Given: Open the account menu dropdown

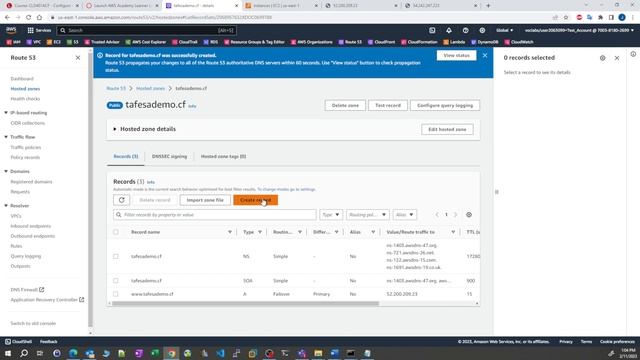Looking at the screenshot, I should (x=580, y=30).
